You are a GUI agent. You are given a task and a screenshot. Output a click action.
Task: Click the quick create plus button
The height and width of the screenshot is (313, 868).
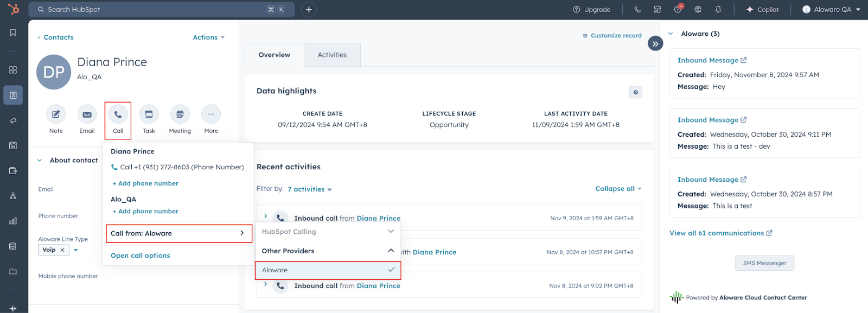[x=309, y=9]
